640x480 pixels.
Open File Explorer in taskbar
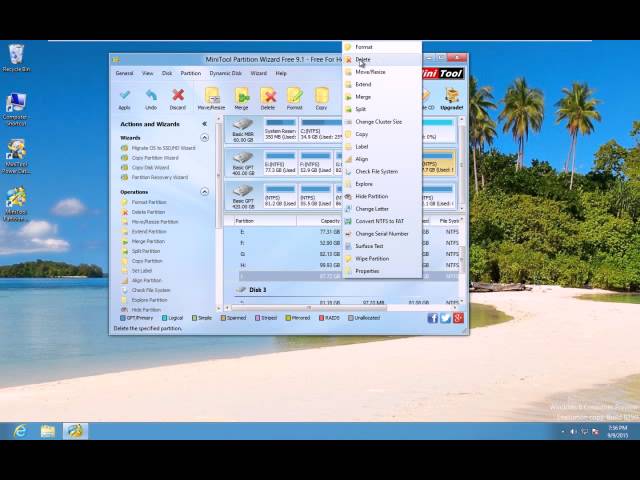(x=48, y=431)
